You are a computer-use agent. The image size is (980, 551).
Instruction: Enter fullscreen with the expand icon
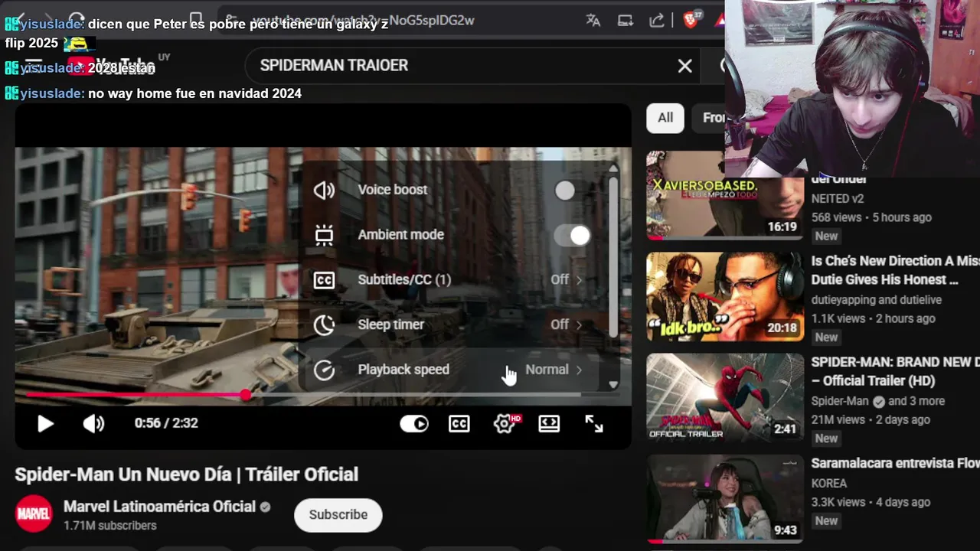click(x=594, y=423)
